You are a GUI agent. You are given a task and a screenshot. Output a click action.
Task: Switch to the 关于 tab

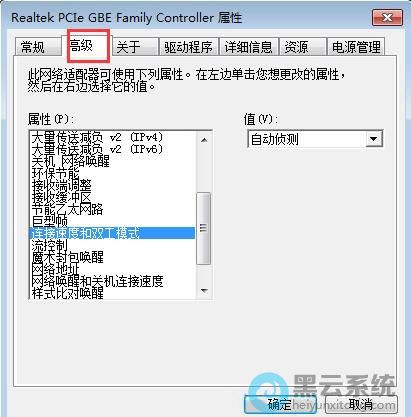(135, 47)
